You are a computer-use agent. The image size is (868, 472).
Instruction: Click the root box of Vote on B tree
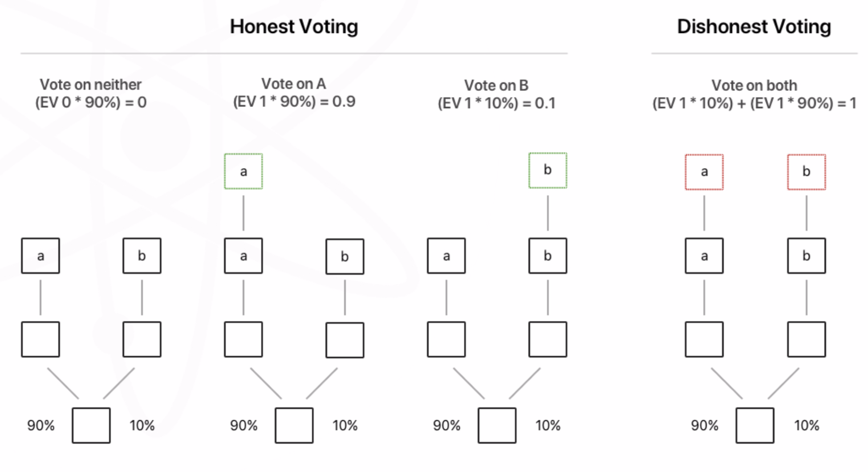pos(497,425)
